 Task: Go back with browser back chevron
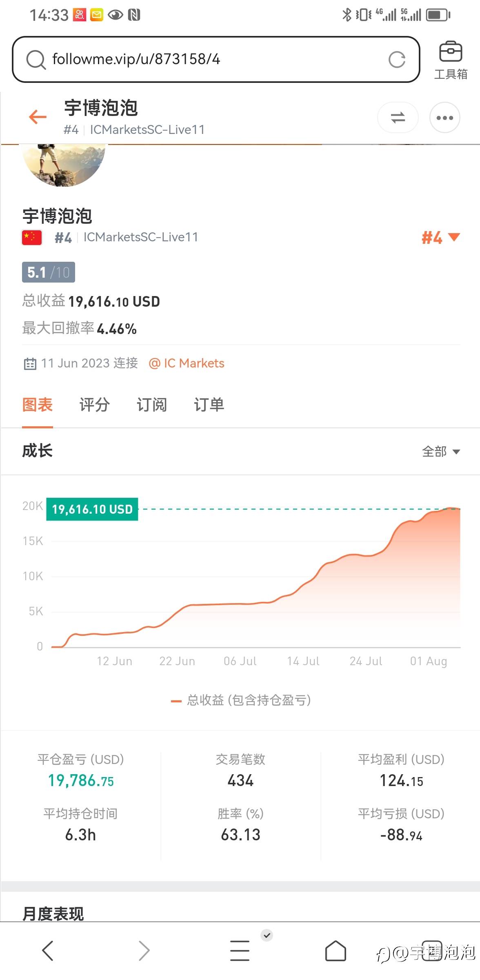(48, 951)
